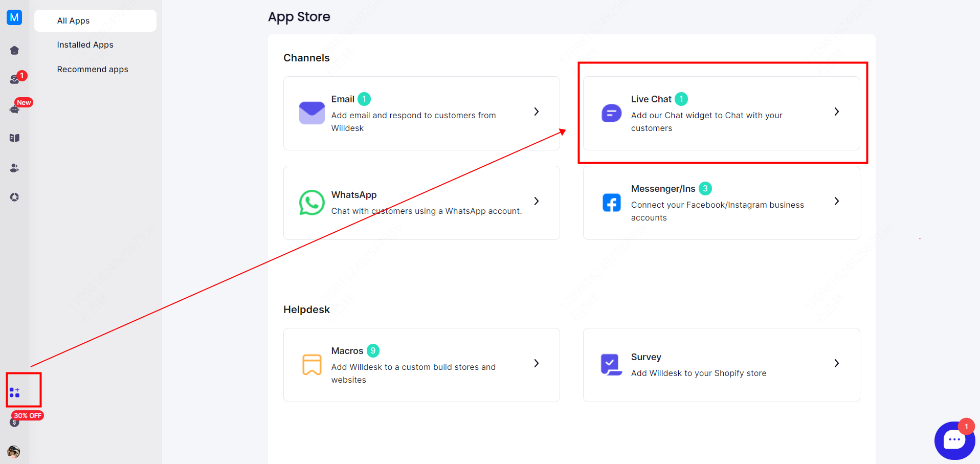Click the Email count badge

(364, 99)
